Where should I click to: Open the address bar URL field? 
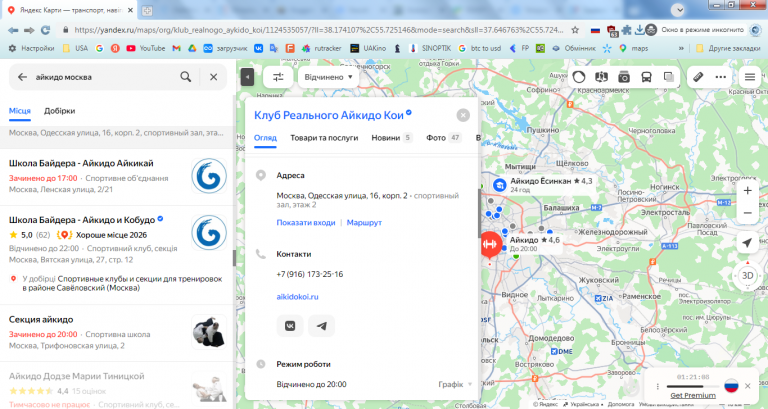318,30
